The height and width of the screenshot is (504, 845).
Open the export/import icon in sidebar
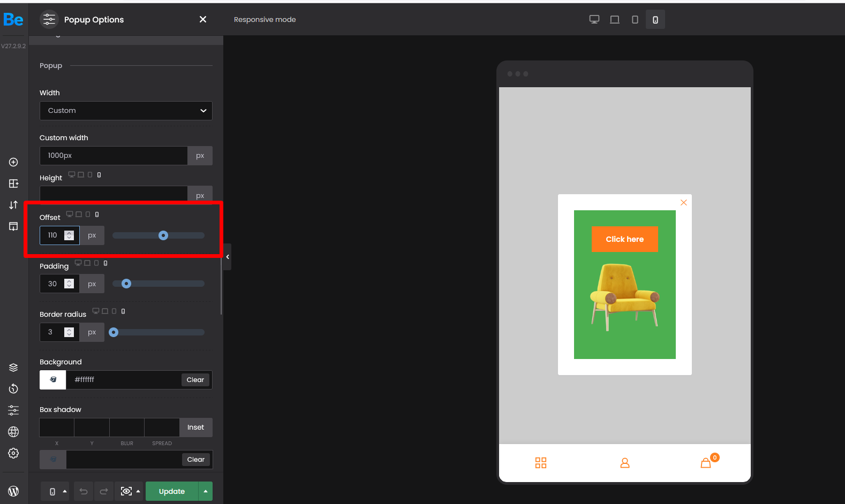(x=13, y=226)
